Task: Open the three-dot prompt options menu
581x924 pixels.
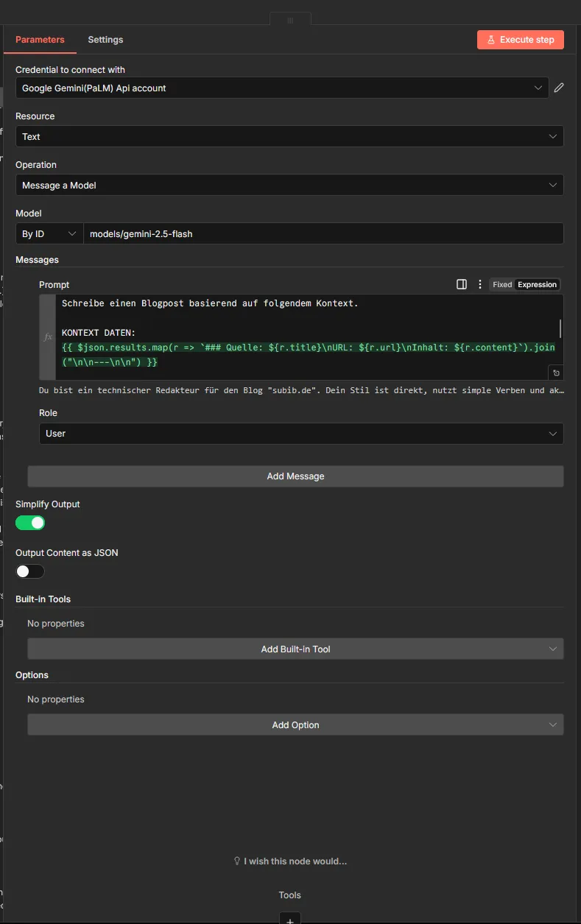Action: point(479,283)
